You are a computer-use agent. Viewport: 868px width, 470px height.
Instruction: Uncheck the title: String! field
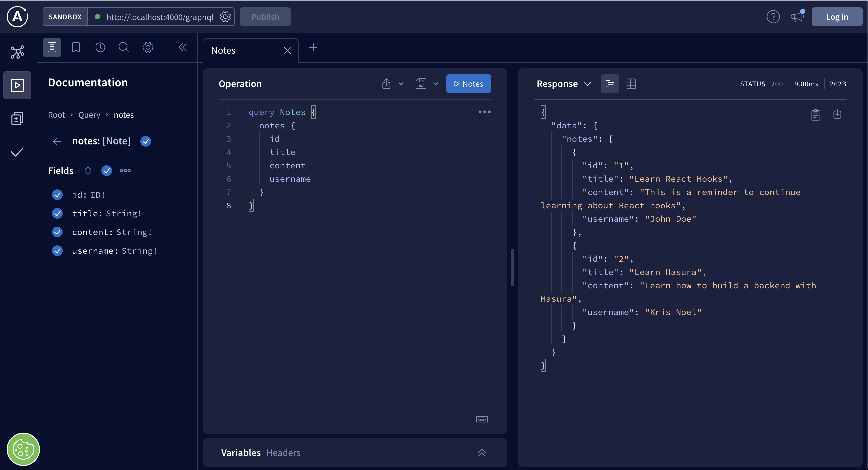pyautogui.click(x=57, y=214)
